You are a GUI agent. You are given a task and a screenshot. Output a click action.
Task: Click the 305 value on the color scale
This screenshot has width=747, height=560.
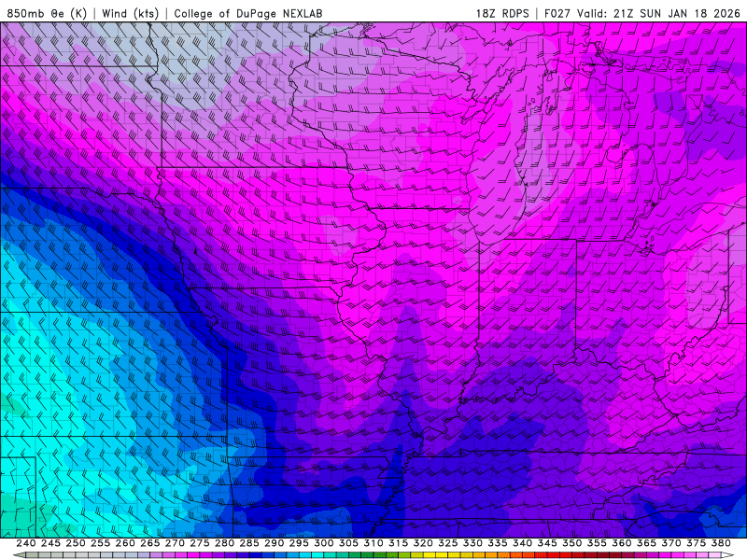click(348, 543)
